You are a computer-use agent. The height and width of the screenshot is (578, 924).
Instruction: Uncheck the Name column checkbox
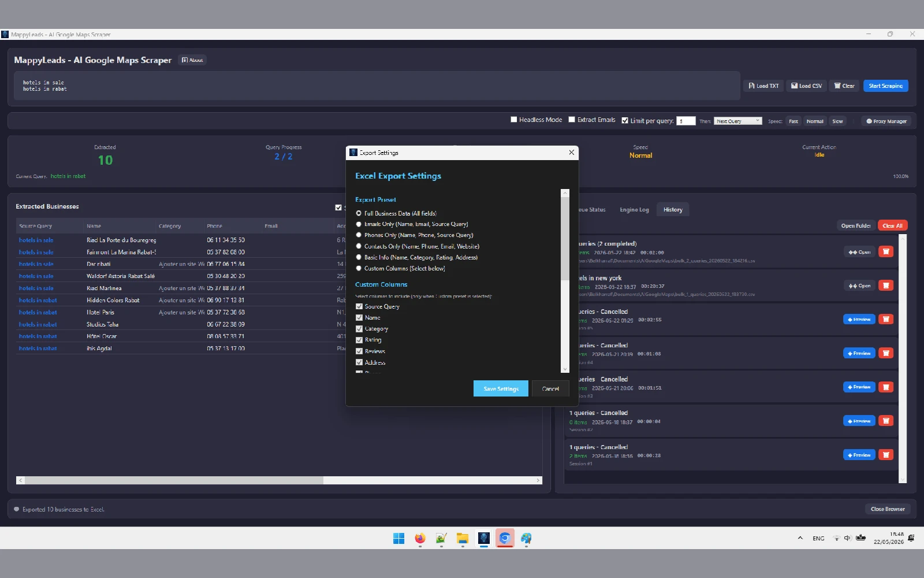pyautogui.click(x=359, y=317)
